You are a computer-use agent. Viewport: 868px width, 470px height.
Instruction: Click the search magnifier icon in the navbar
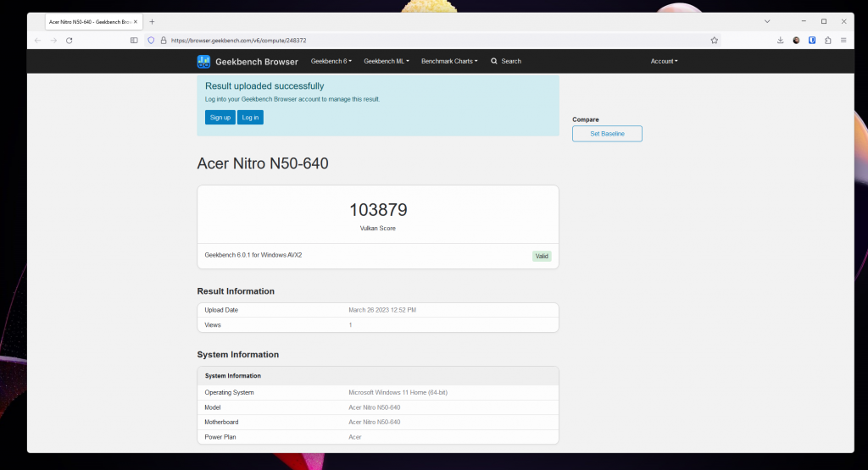pos(494,61)
